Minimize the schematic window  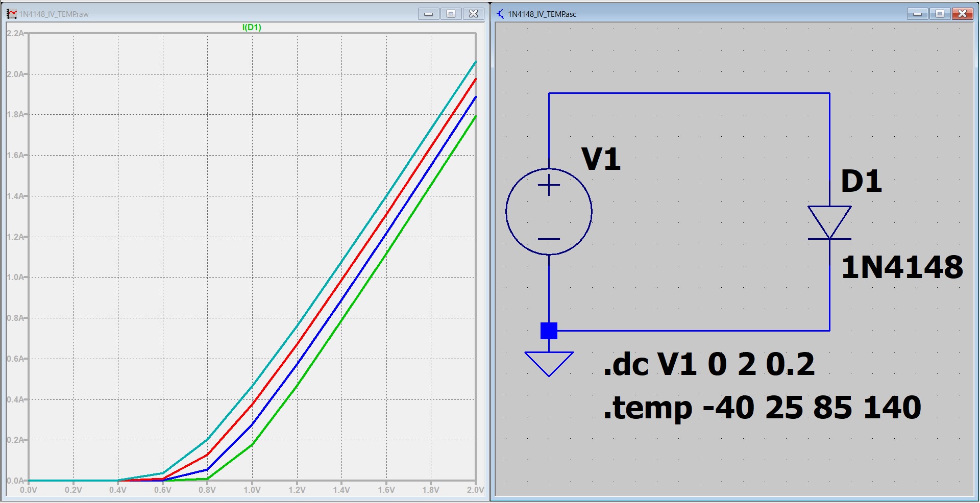coord(917,14)
